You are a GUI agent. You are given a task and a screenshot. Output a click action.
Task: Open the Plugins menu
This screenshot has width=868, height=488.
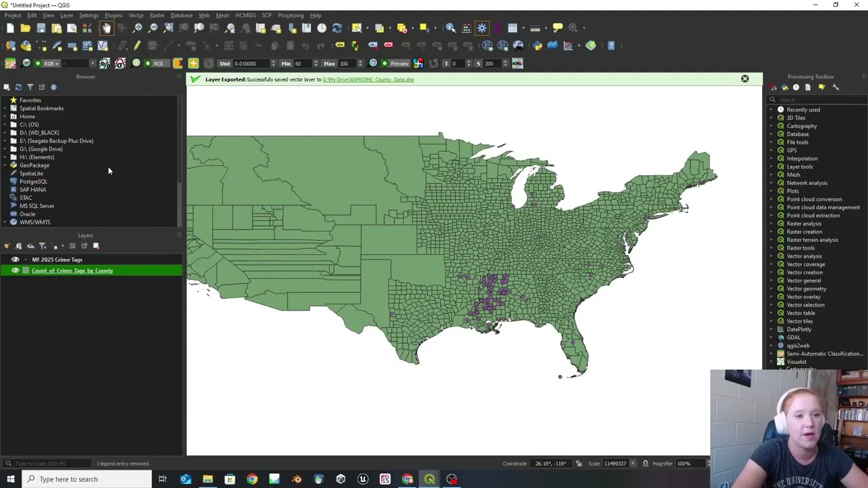(113, 15)
